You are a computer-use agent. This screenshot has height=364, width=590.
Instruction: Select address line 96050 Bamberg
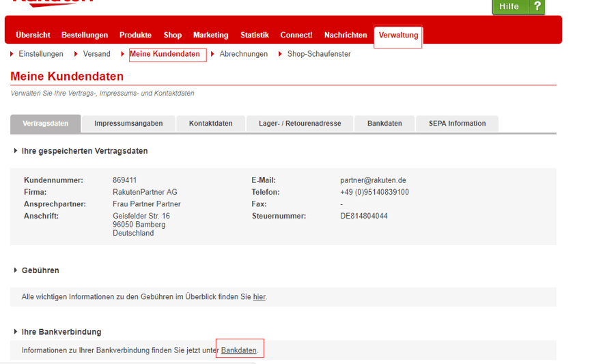[x=139, y=225]
